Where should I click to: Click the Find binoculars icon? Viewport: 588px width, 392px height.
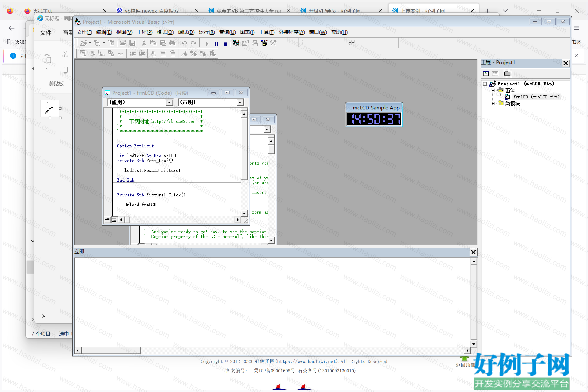point(172,43)
